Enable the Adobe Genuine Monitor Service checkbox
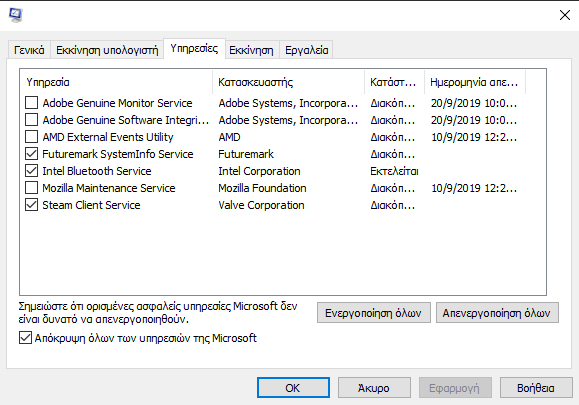Screen dimensions: 579x405 [x=31, y=103]
